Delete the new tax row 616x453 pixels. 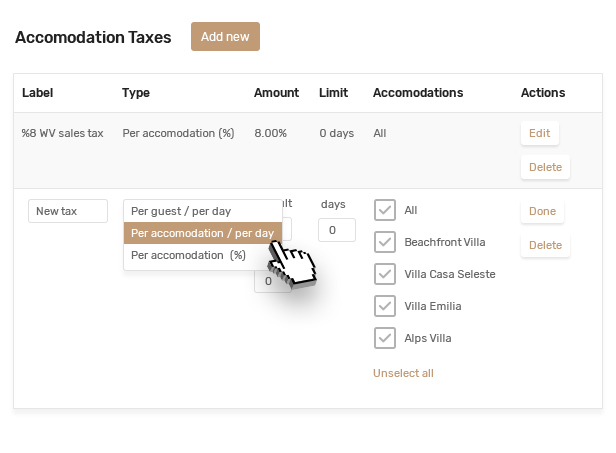545,245
